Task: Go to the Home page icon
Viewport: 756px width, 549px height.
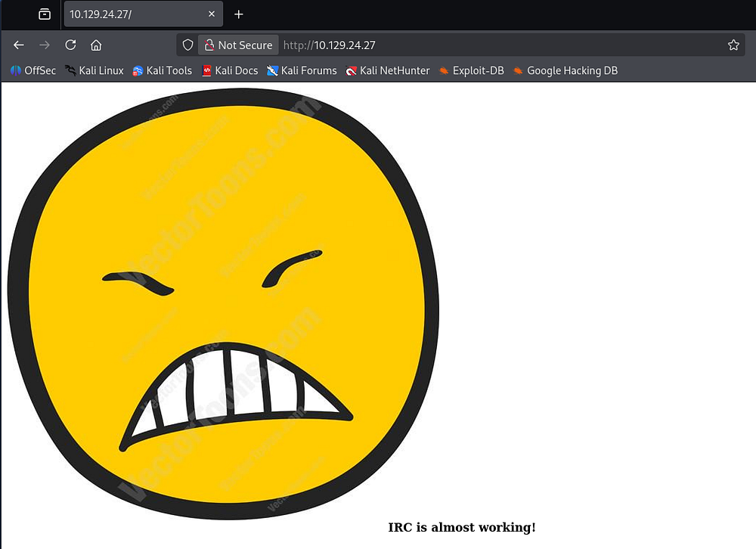Action: (96, 45)
